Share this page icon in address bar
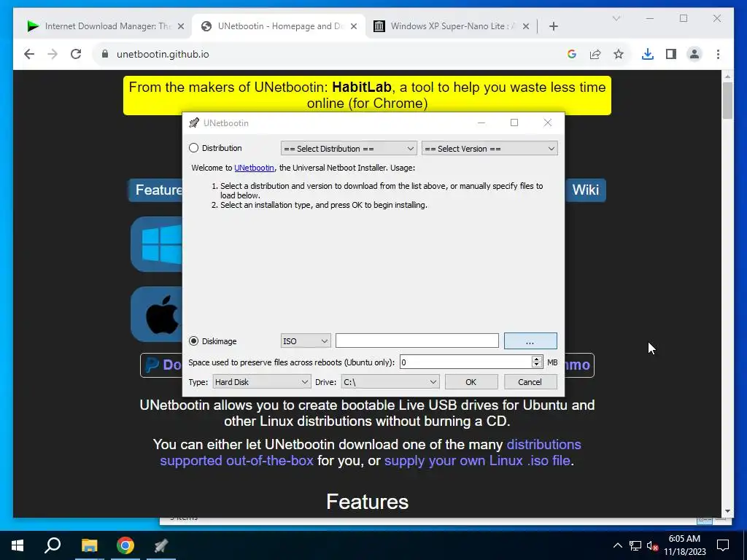Image resolution: width=747 pixels, height=560 pixels. 595,54
